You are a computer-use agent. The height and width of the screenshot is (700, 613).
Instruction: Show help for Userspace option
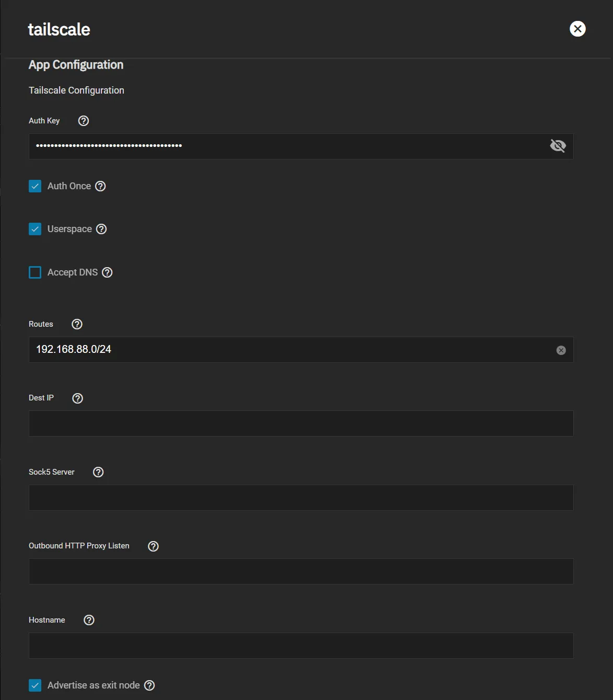coord(102,229)
